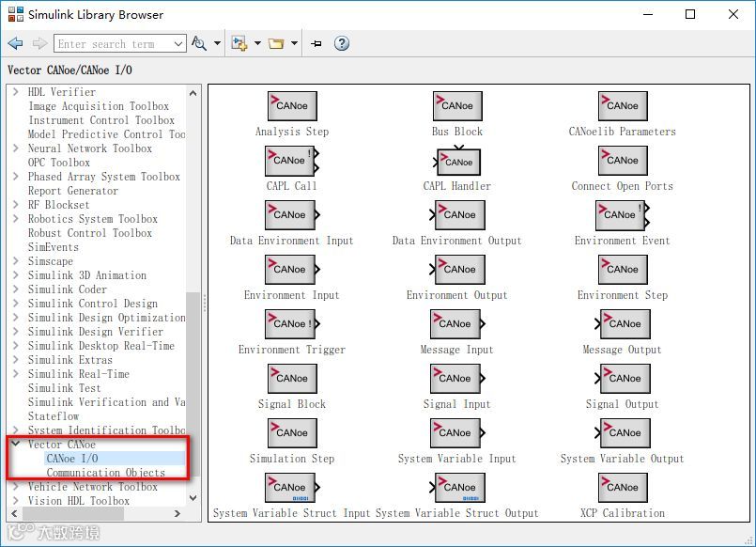Select Stateflow in the library tree
The width and height of the screenshot is (756, 547).
(x=53, y=415)
